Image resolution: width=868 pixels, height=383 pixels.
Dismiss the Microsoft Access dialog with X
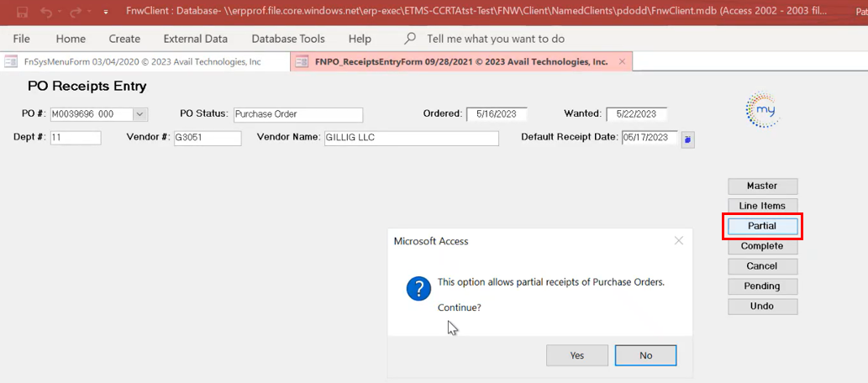(678, 241)
